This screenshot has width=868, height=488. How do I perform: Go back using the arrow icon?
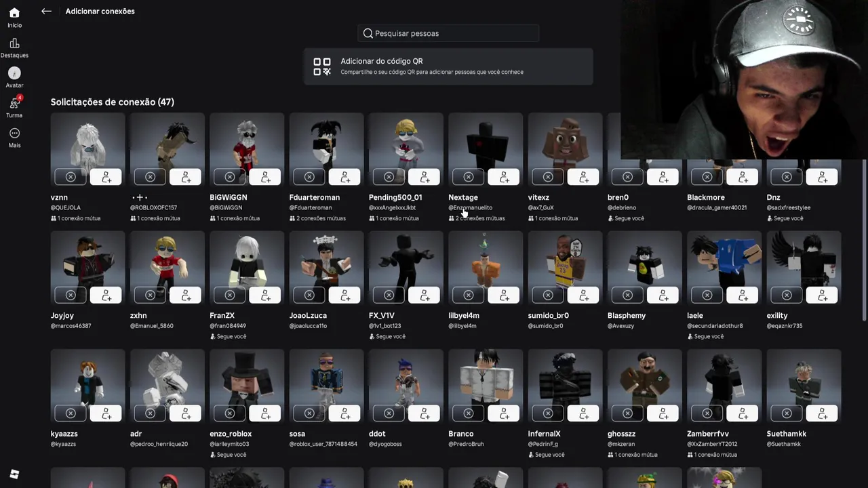pos(46,11)
